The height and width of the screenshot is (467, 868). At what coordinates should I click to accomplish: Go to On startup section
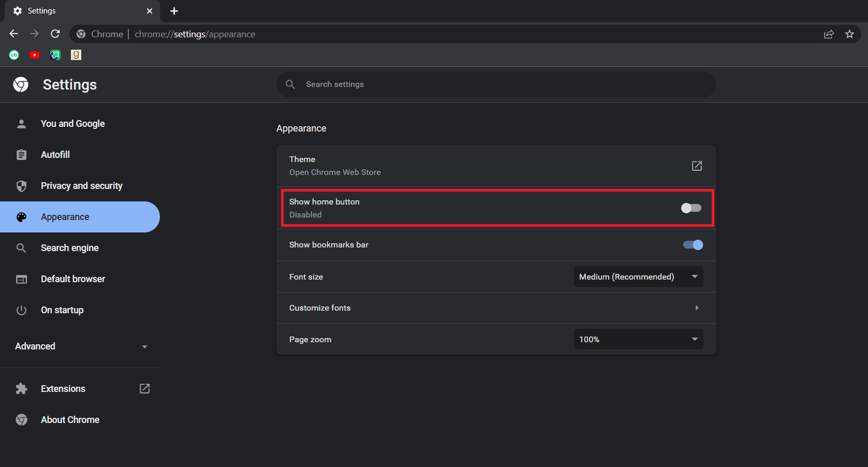click(62, 310)
